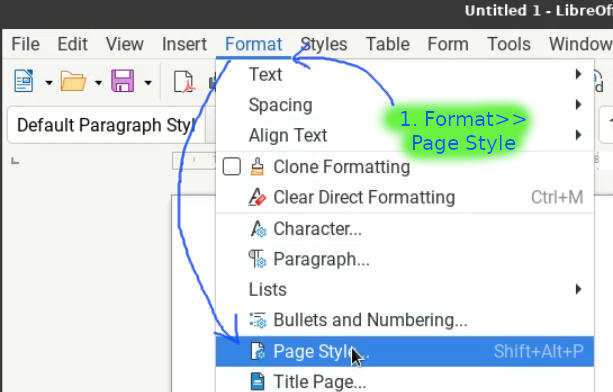This screenshot has width=613, height=392.
Task: Click the Character gear icon
Action: (x=258, y=229)
